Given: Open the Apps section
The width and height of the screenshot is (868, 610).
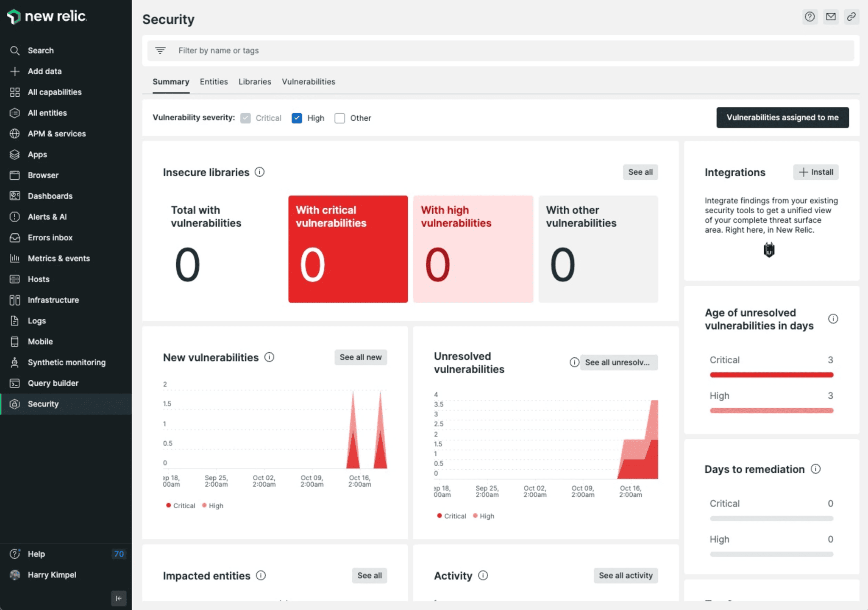Looking at the screenshot, I should tap(37, 154).
